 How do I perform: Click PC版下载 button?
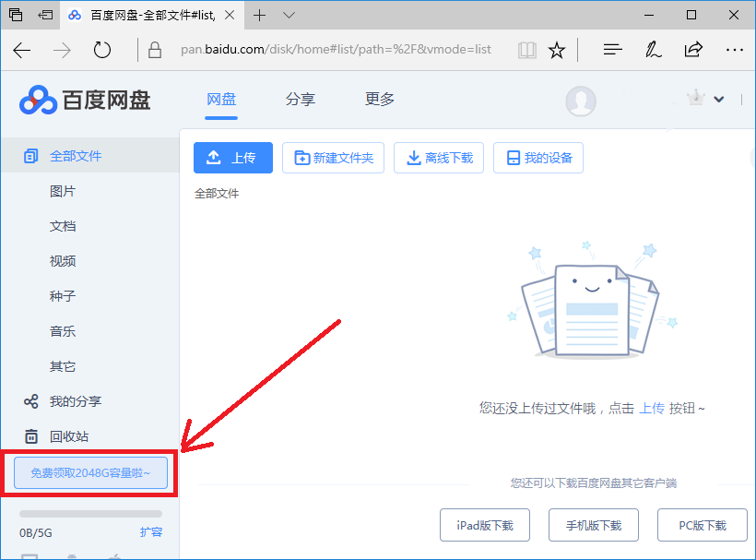click(703, 525)
